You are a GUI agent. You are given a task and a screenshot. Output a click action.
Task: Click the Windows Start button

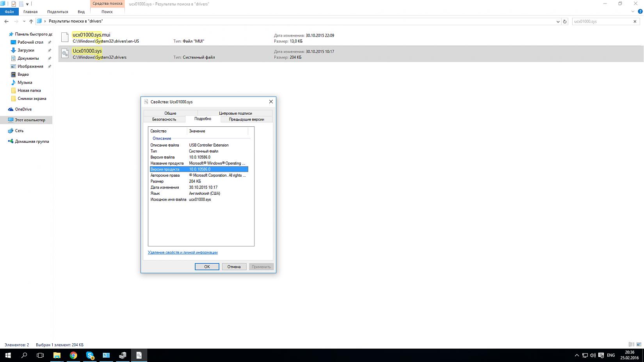point(8,355)
